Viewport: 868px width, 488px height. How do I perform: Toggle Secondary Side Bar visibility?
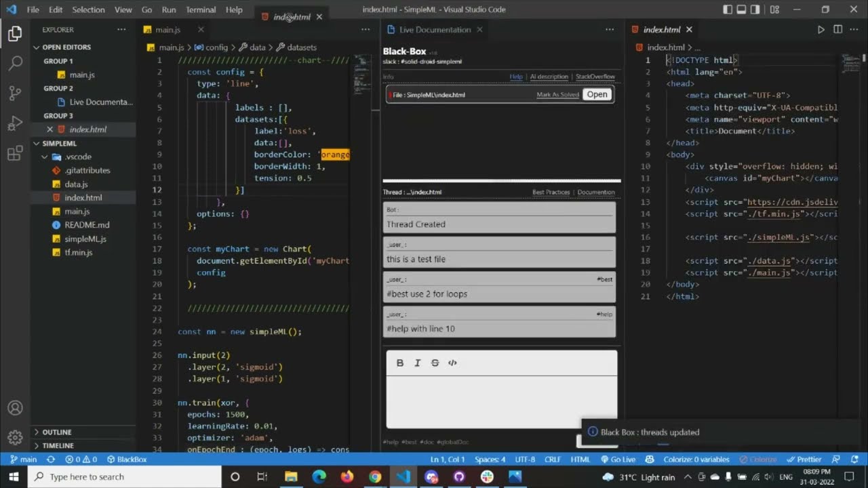pos(756,9)
